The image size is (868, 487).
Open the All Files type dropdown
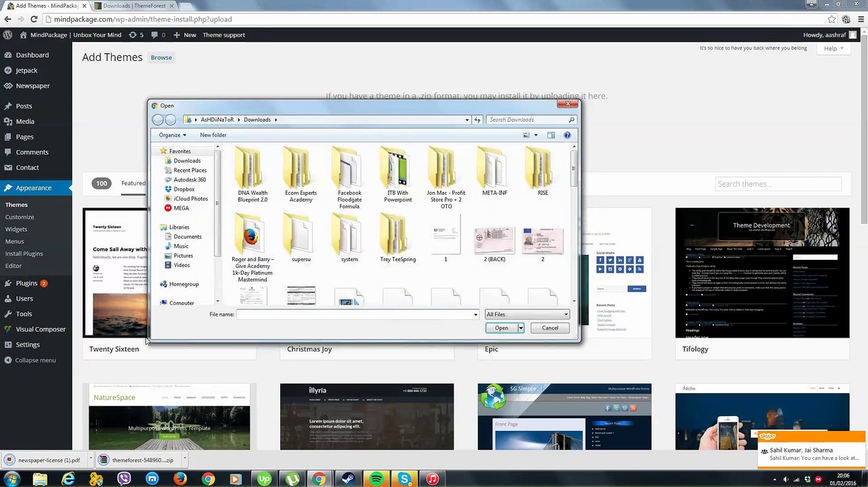527,315
